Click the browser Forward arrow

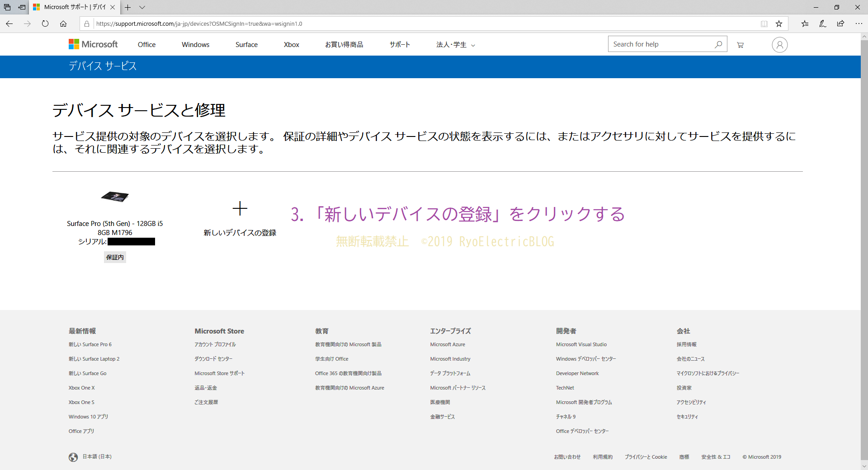point(27,23)
